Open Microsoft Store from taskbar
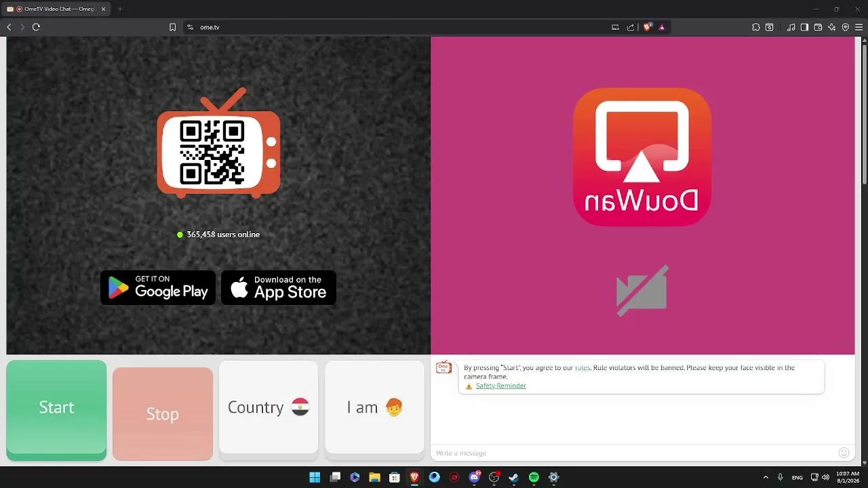This screenshot has width=868, height=488. 395,477
